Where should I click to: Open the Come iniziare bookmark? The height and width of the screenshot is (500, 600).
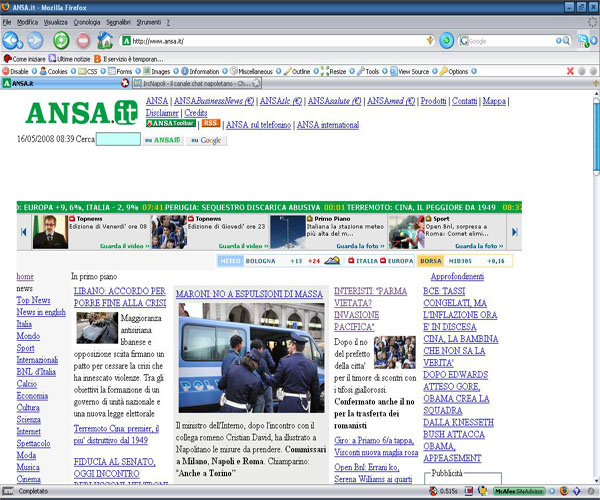click(24, 59)
